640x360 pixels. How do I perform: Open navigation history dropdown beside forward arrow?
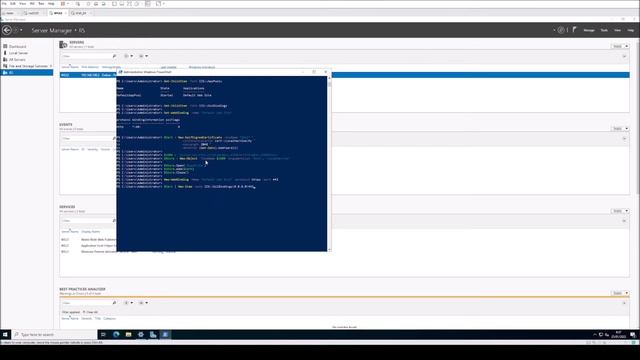[x=21, y=30]
